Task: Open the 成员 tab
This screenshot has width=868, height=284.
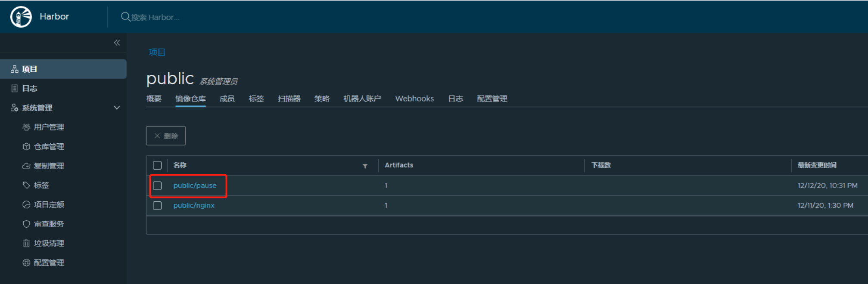Action: [227, 99]
